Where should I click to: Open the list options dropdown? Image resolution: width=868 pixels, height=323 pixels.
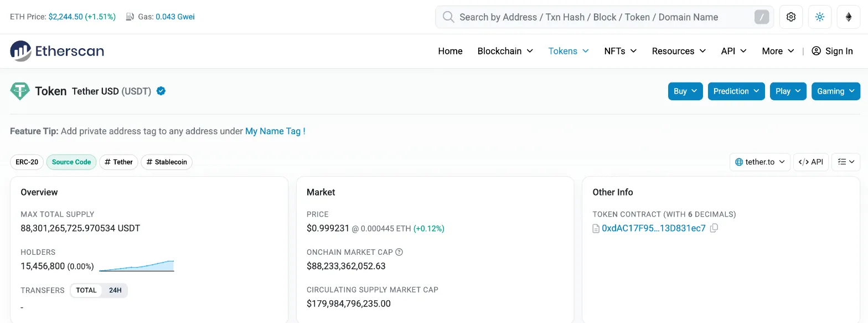846,162
